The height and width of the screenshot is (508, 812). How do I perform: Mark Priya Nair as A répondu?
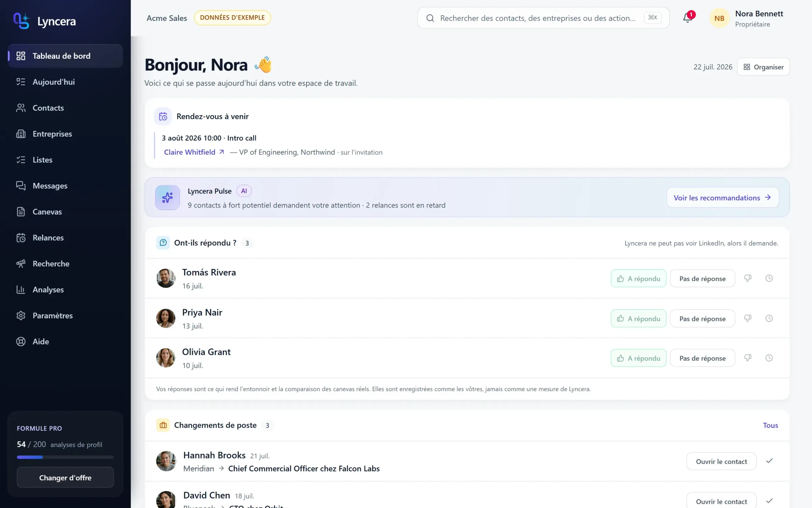[x=638, y=318]
